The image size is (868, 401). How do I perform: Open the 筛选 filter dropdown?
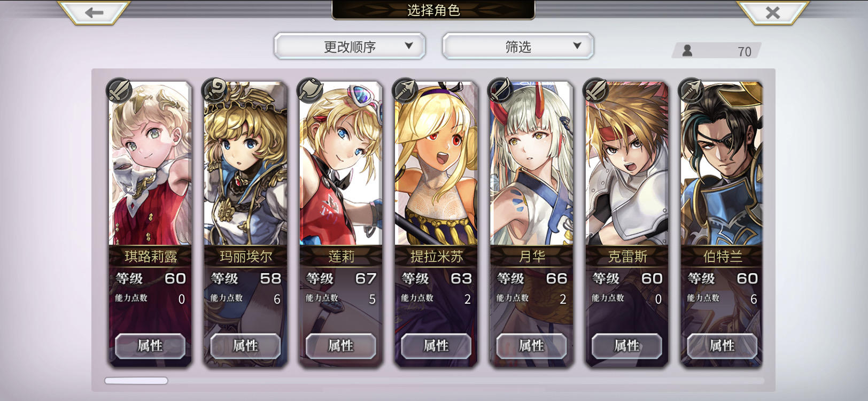click(518, 47)
